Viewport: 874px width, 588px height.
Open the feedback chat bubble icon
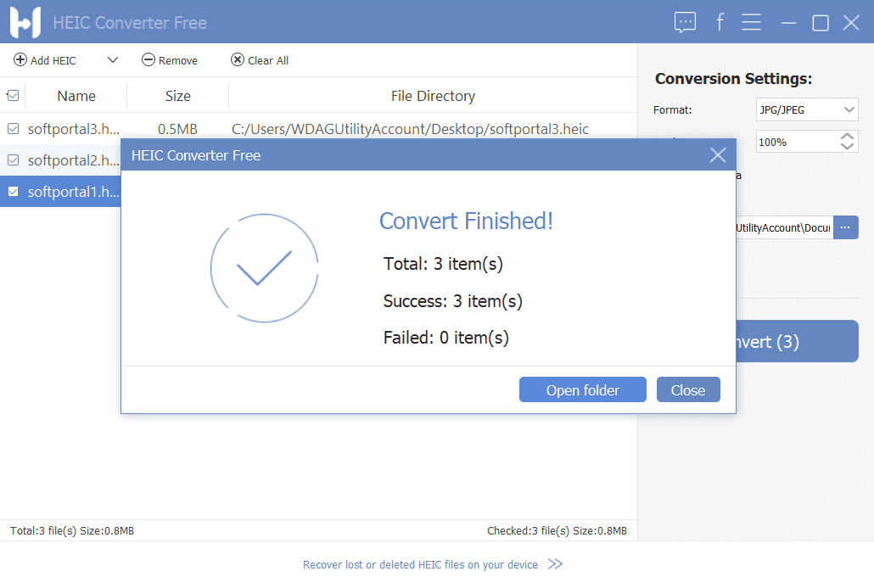685,22
